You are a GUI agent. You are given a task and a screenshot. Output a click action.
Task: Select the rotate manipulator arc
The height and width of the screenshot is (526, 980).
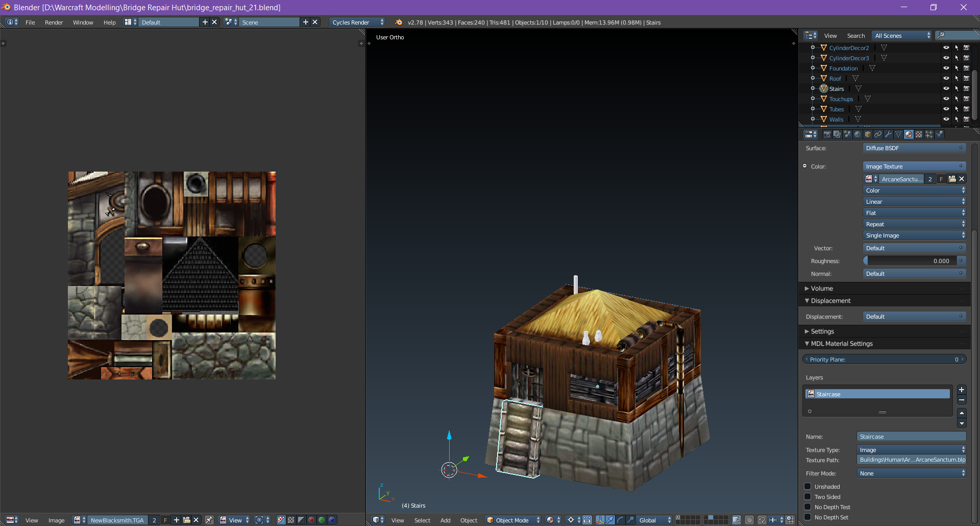click(620, 520)
